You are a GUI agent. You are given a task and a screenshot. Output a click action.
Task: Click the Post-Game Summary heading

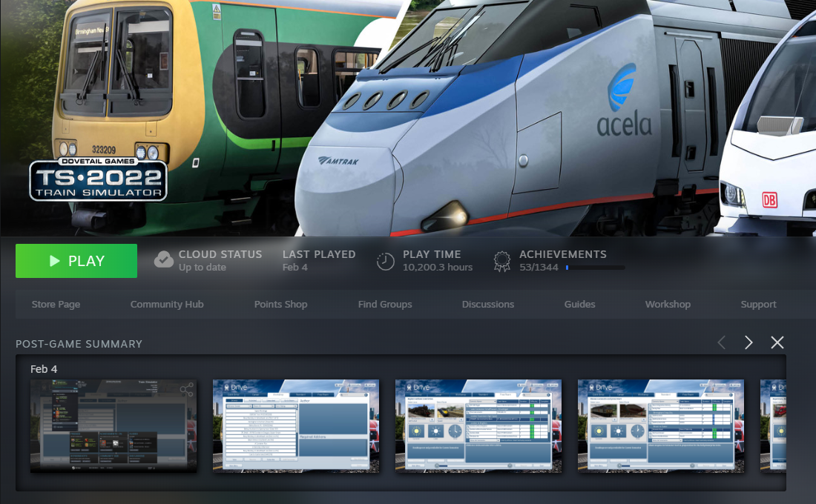pyautogui.click(x=79, y=344)
